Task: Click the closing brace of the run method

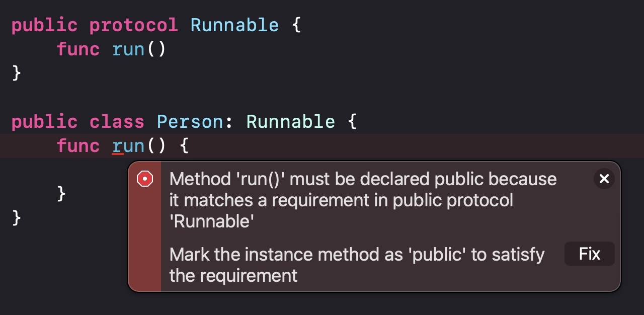Action: 61,194
